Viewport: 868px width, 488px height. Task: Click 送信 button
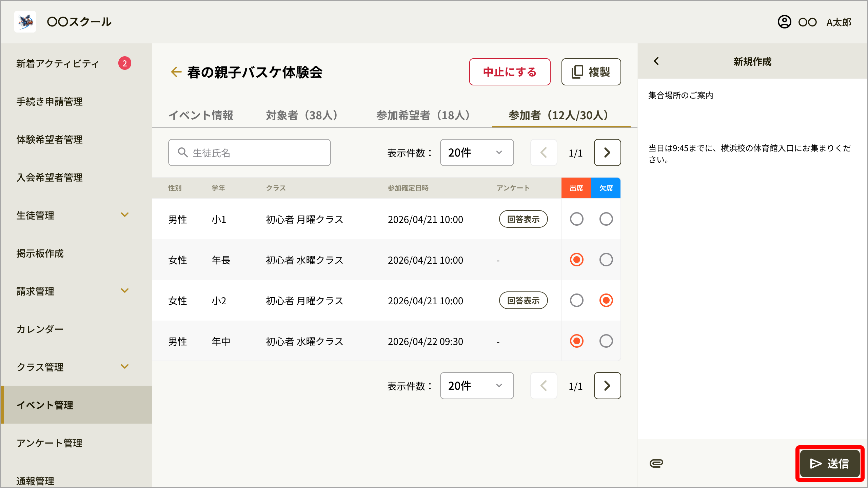pos(830,463)
